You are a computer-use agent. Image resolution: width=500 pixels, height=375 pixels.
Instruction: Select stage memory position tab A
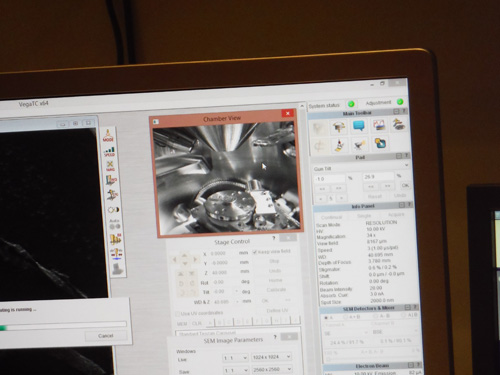[210, 323]
